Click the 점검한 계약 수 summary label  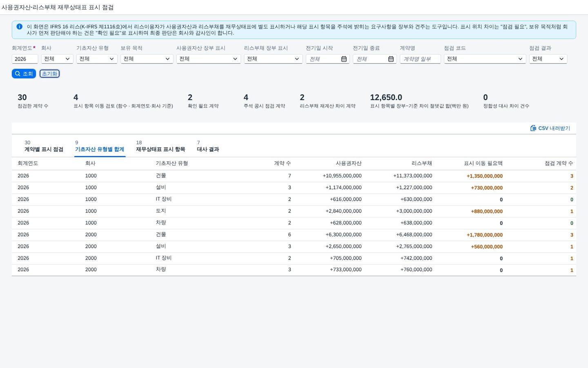pos(33,106)
